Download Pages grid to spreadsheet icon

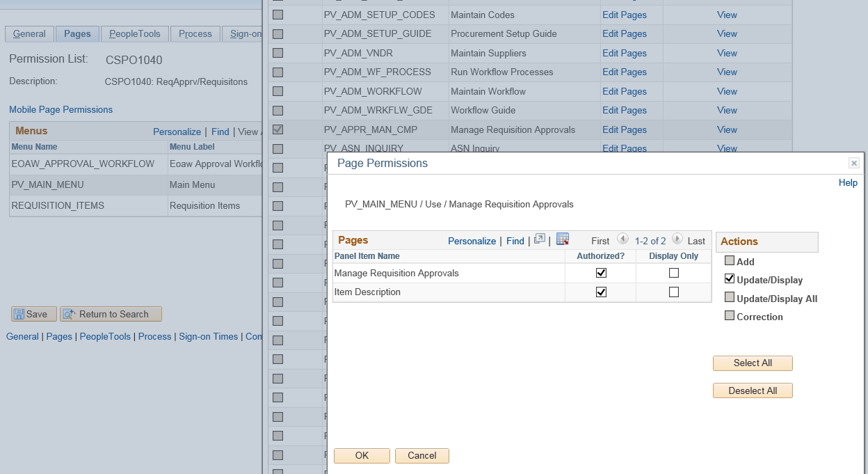pyautogui.click(x=563, y=239)
